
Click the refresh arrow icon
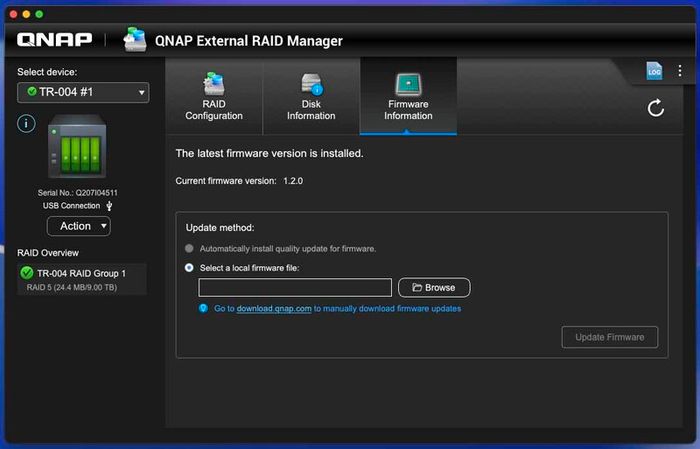tap(656, 108)
